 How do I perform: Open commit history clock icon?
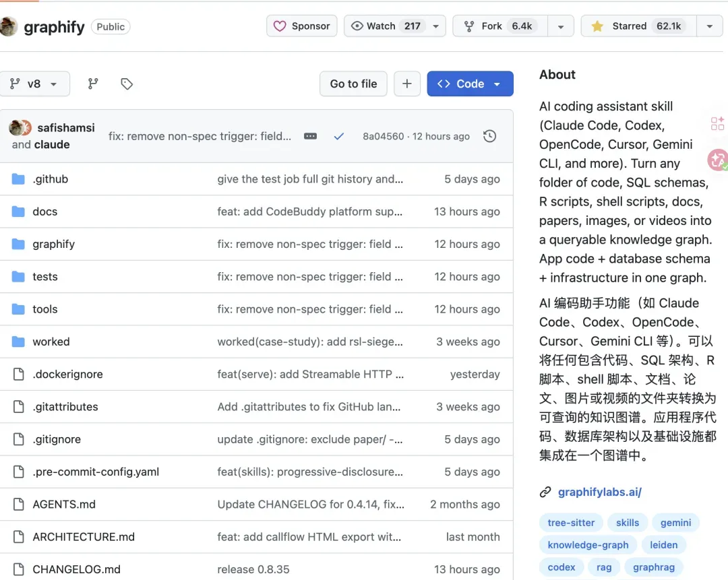[489, 136]
